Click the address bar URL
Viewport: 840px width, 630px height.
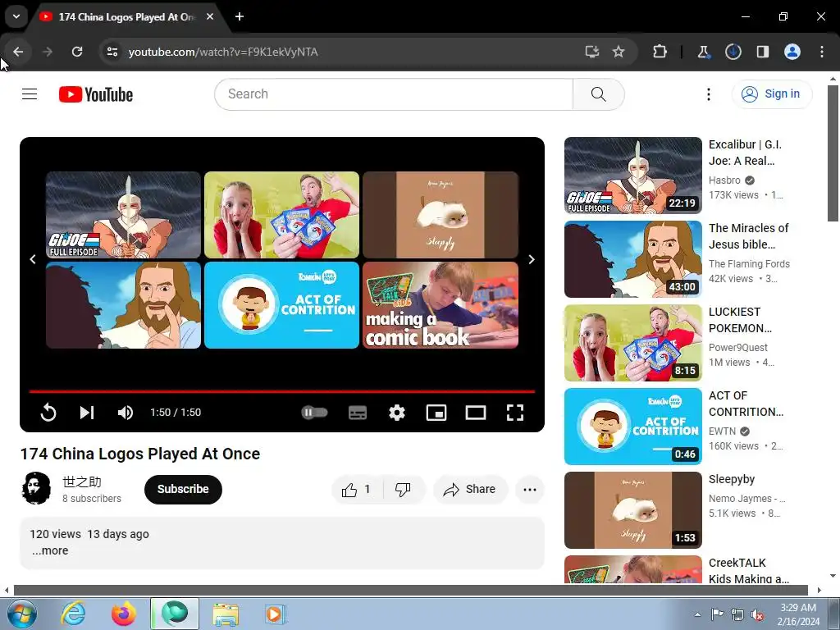223,52
